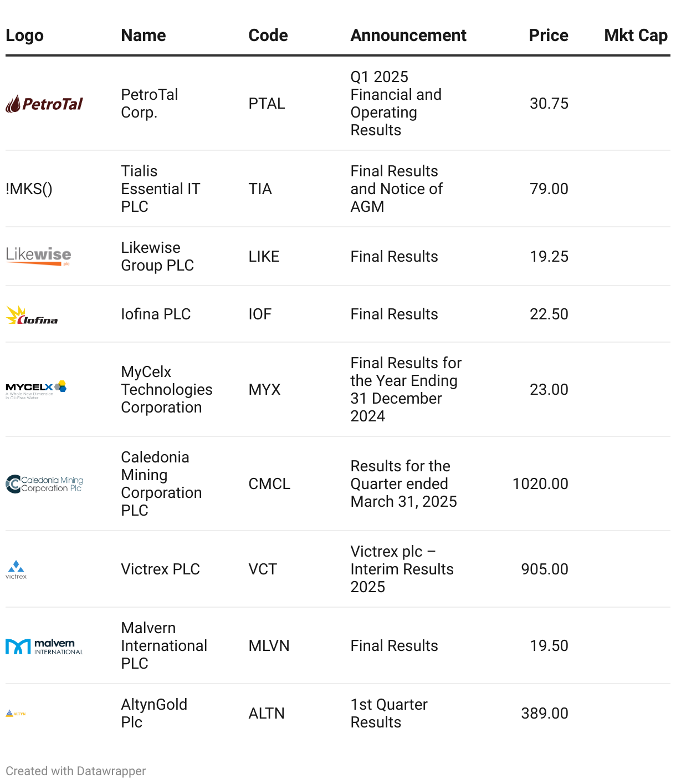Select the Victrex triangle logo
Screen dimensions: 676x784
point(16,569)
